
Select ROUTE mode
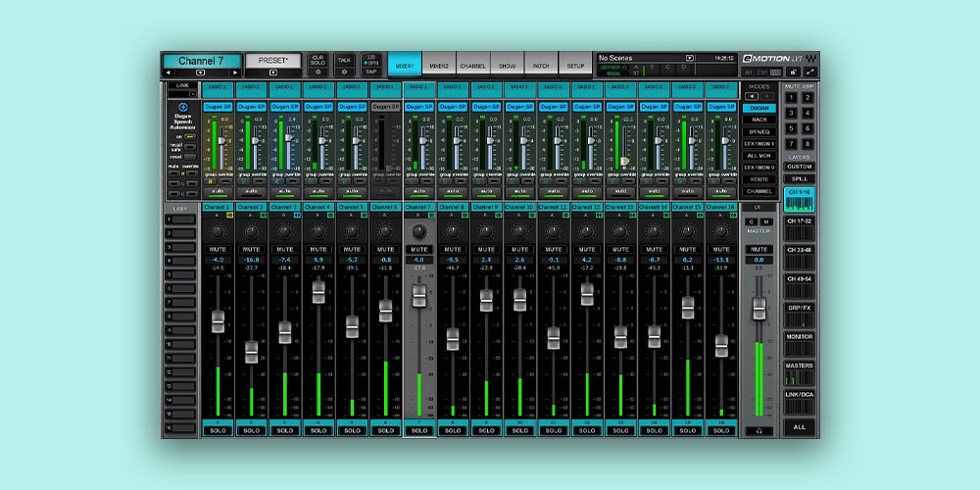pyautogui.click(x=759, y=179)
